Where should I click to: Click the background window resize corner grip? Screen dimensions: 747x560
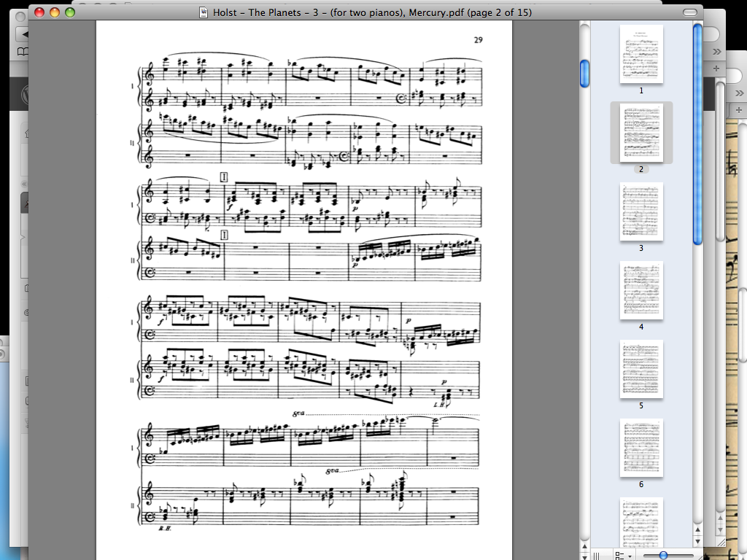(x=721, y=542)
